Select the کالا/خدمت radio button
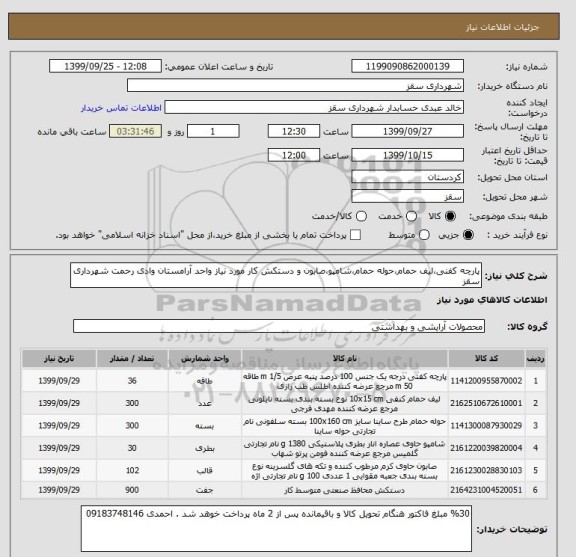Image resolution: width=576 pixels, height=557 pixels. (361, 216)
